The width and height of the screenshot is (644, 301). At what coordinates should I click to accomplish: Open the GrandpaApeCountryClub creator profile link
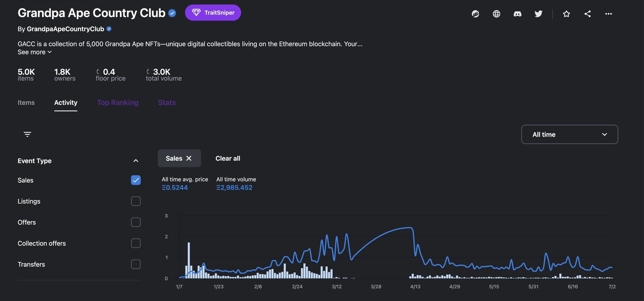(x=65, y=29)
